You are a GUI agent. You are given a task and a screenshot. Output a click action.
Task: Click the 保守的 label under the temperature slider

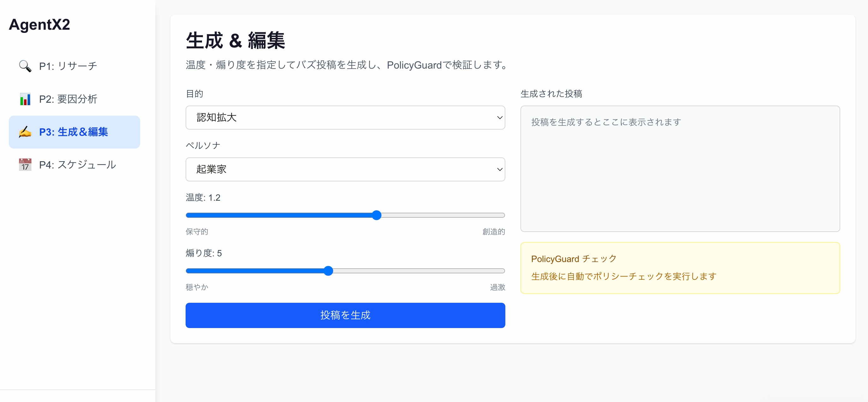pos(197,232)
